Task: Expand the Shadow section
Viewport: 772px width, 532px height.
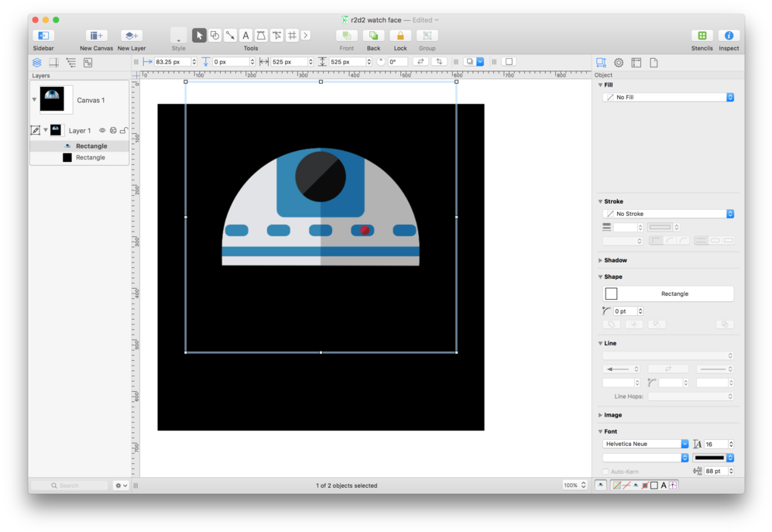Action: pyautogui.click(x=600, y=260)
